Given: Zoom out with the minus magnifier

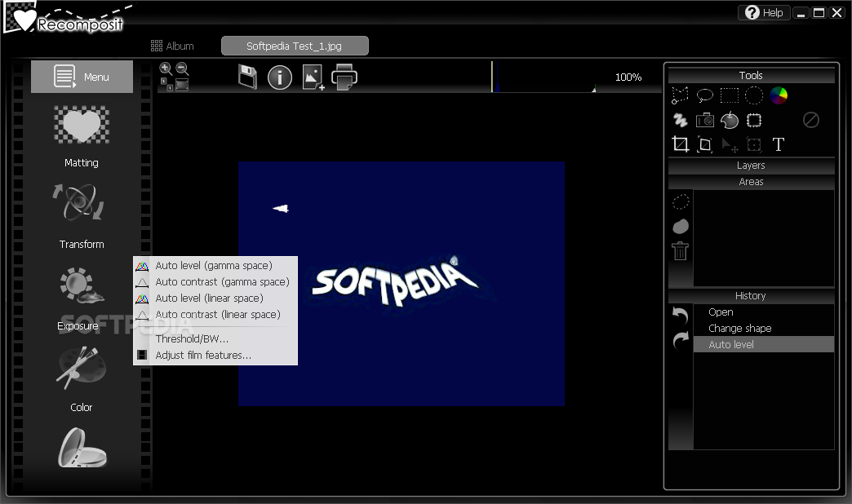Looking at the screenshot, I should coord(183,69).
